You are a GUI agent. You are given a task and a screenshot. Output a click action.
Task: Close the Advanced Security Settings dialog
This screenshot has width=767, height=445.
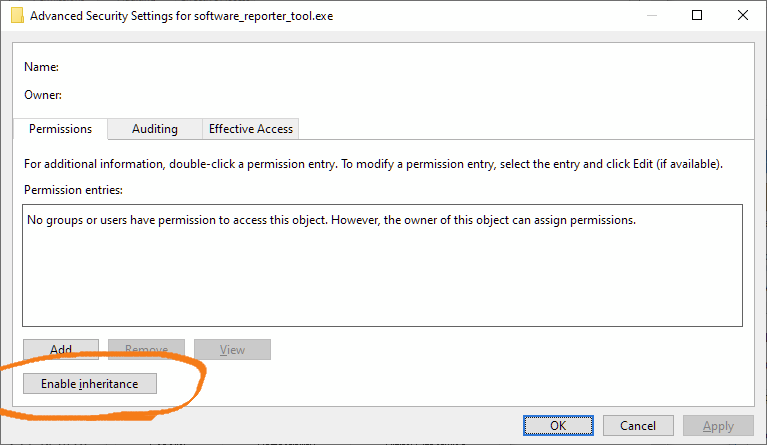coord(743,15)
